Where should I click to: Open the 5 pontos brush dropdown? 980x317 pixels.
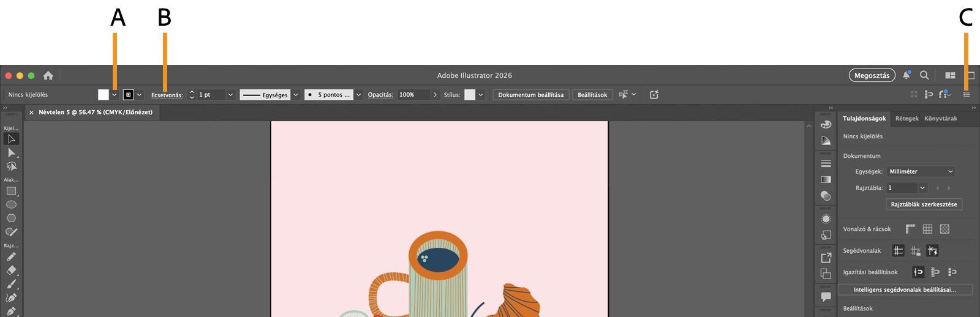coord(359,94)
